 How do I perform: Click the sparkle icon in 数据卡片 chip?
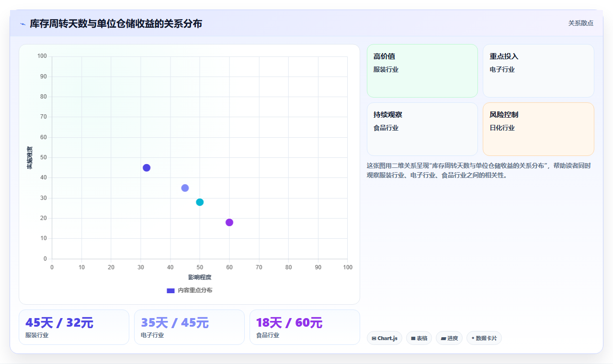tap(473, 338)
